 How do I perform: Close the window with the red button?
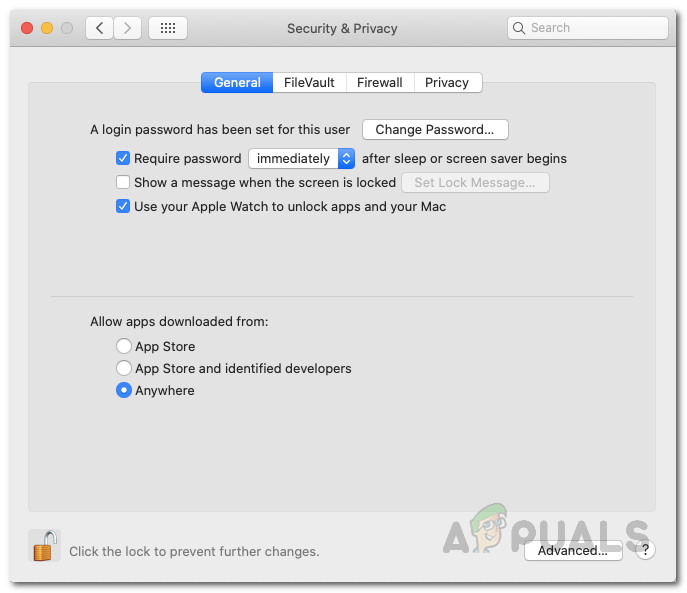coord(27,28)
